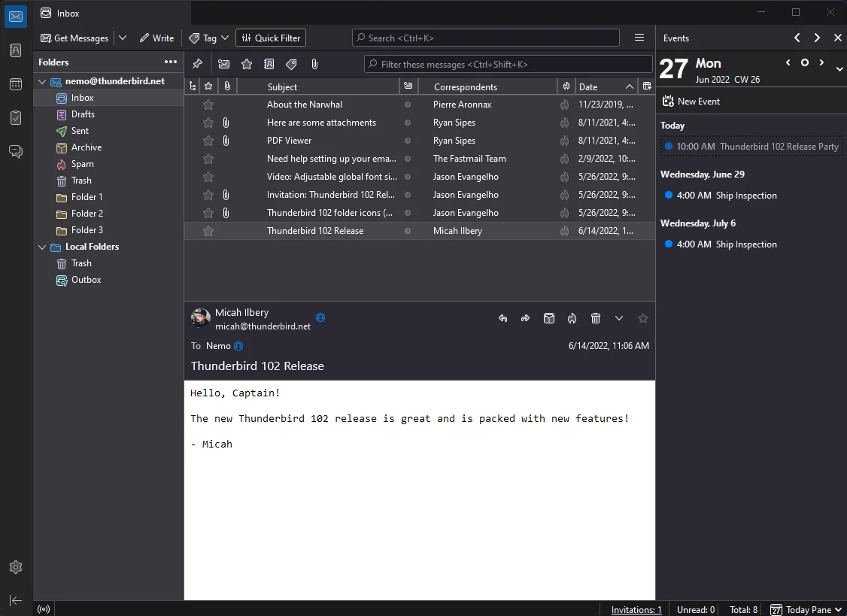Create a New Event

point(691,101)
